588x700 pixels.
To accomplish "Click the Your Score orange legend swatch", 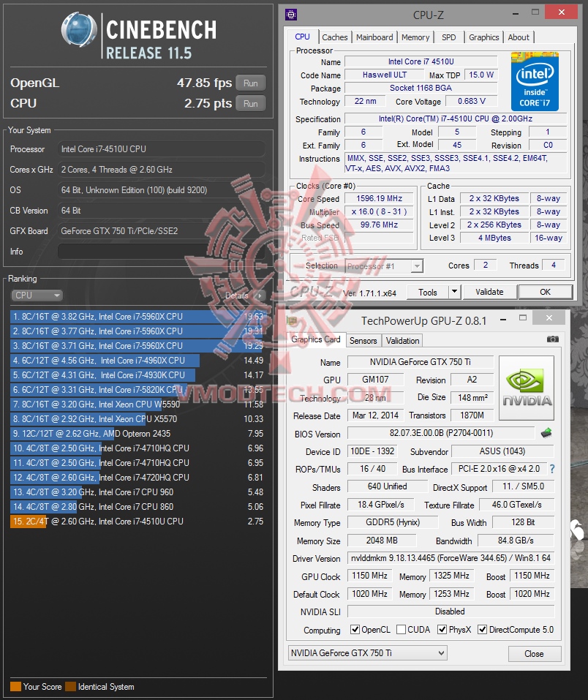I will coord(15,687).
